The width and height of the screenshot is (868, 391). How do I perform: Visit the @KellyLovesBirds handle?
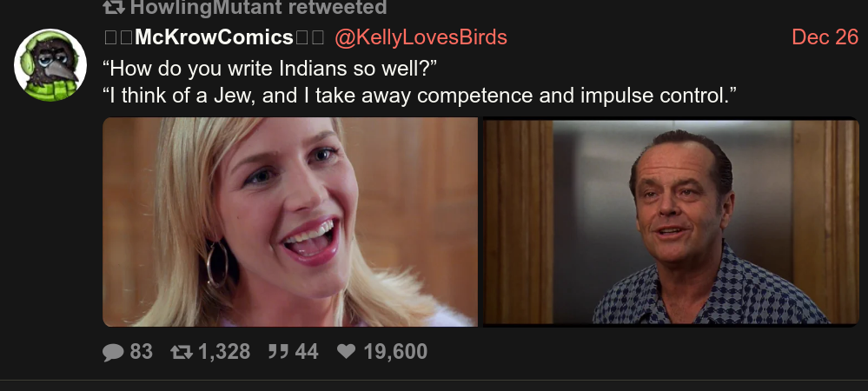coord(421,37)
